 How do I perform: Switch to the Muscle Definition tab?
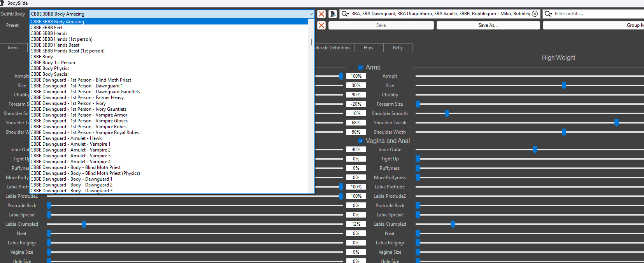[332, 48]
